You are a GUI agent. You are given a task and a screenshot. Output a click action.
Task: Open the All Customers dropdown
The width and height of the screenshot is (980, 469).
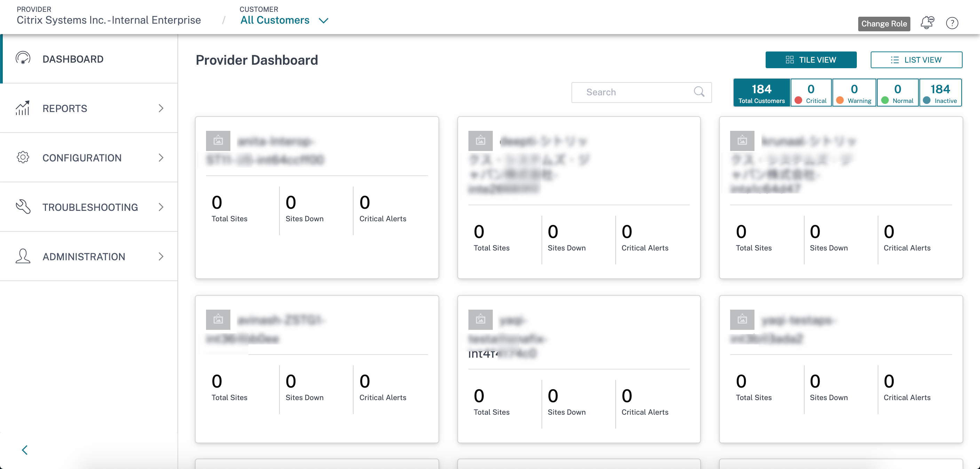284,20
